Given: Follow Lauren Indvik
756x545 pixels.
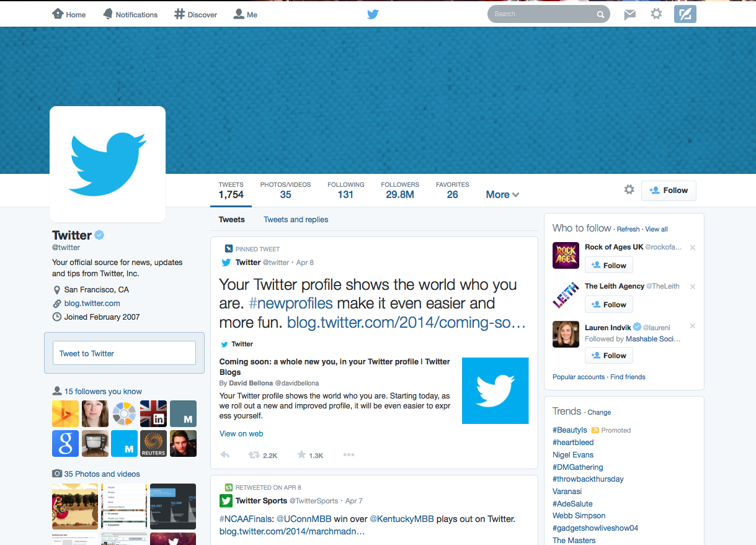Looking at the screenshot, I should [609, 355].
